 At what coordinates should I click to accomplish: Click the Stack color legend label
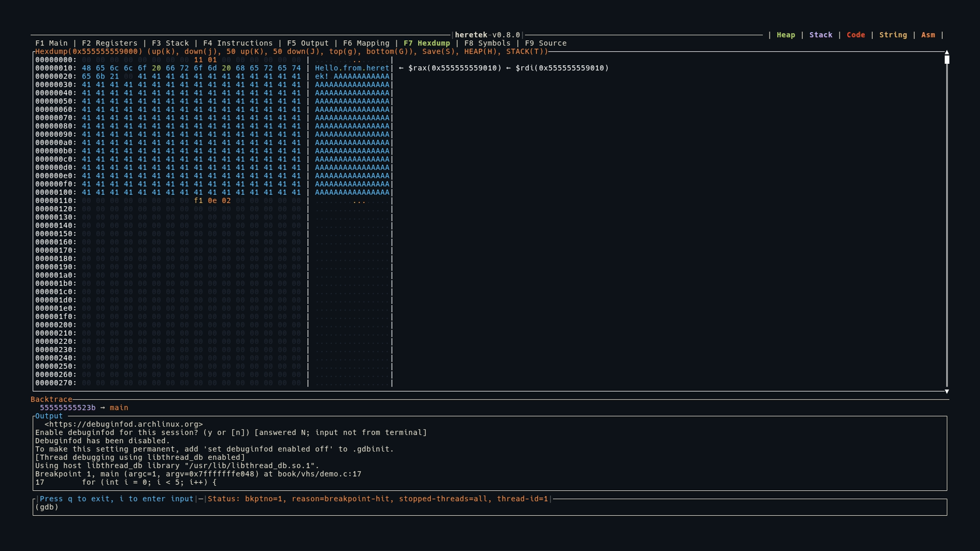[821, 35]
